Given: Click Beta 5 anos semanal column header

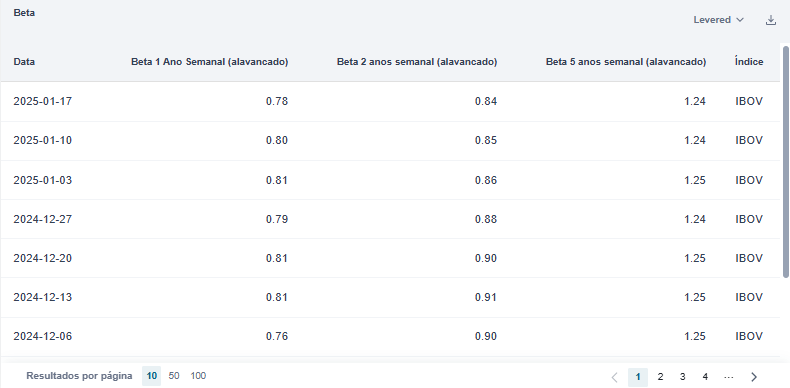Looking at the screenshot, I should [626, 62].
